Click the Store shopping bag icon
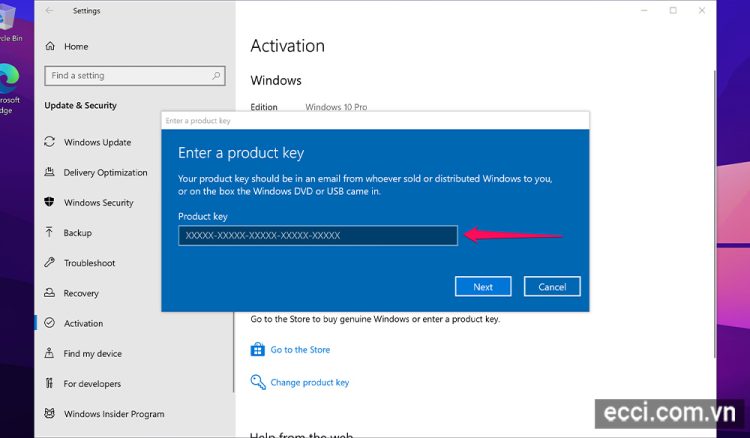750x438 pixels. pyautogui.click(x=257, y=350)
